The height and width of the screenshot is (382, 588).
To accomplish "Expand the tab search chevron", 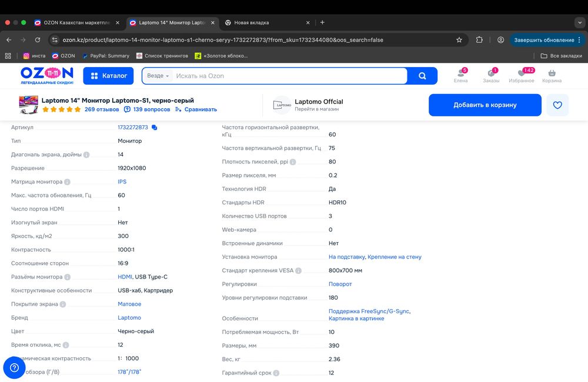I will pos(580,22).
